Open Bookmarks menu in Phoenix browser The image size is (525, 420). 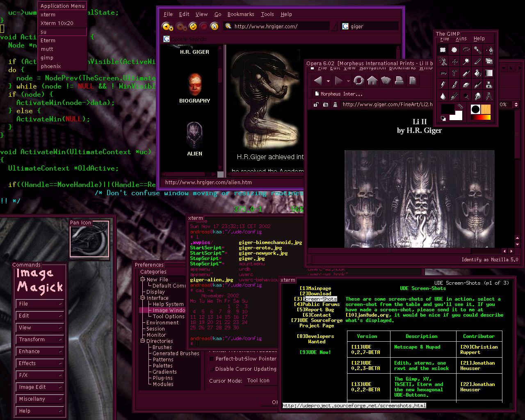(241, 14)
